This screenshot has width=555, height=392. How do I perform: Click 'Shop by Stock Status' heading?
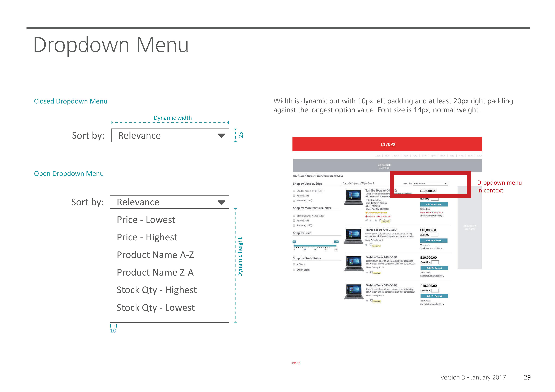tap(307, 258)
